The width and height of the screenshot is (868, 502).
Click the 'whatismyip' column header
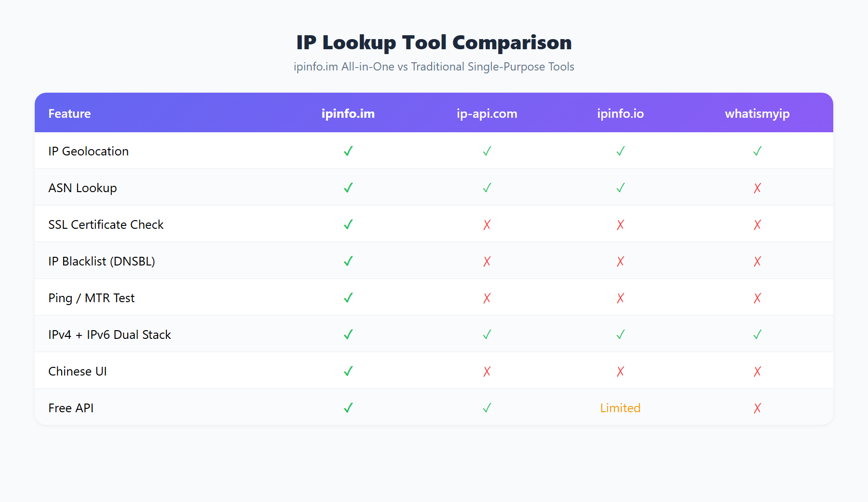point(758,114)
